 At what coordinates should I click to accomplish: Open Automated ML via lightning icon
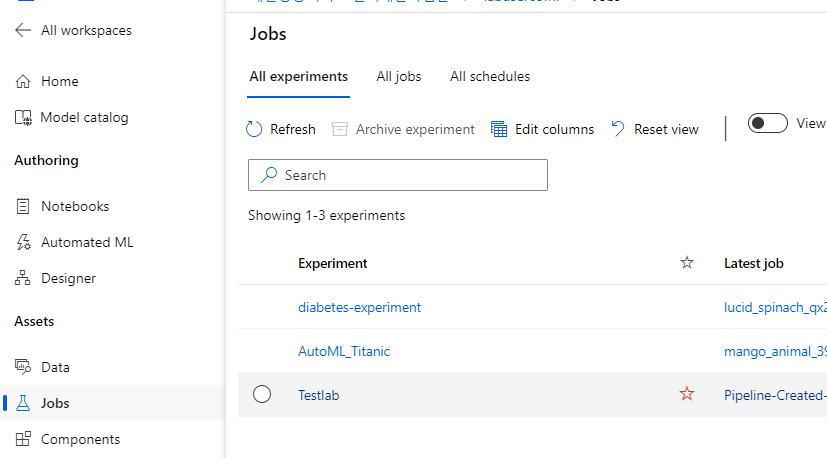tap(23, 242)
